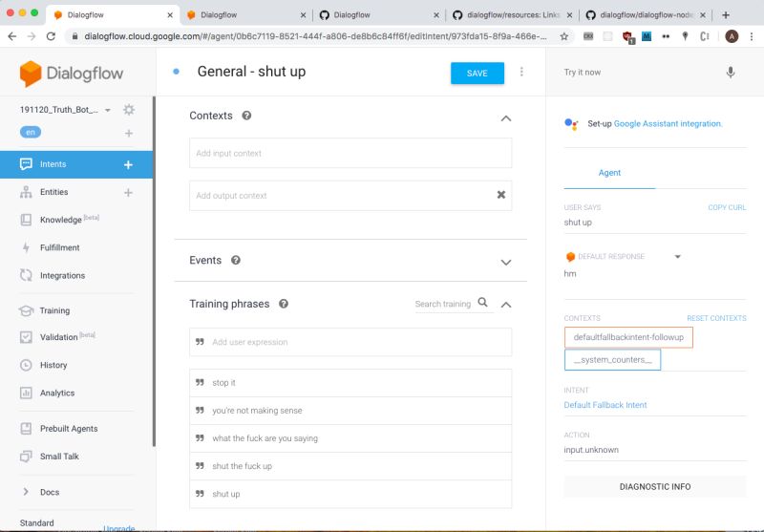Image resolution: width=764 pixels, height=532 pixels.
Task: Select training phrase 'shut up'
Action: [x=350, y=494]
